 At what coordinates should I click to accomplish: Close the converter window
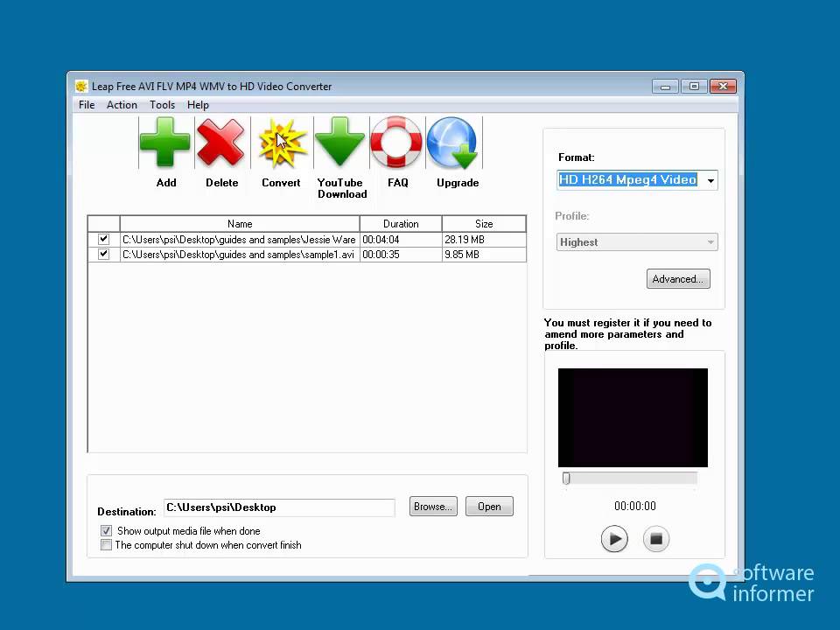(x=724, y=87)
